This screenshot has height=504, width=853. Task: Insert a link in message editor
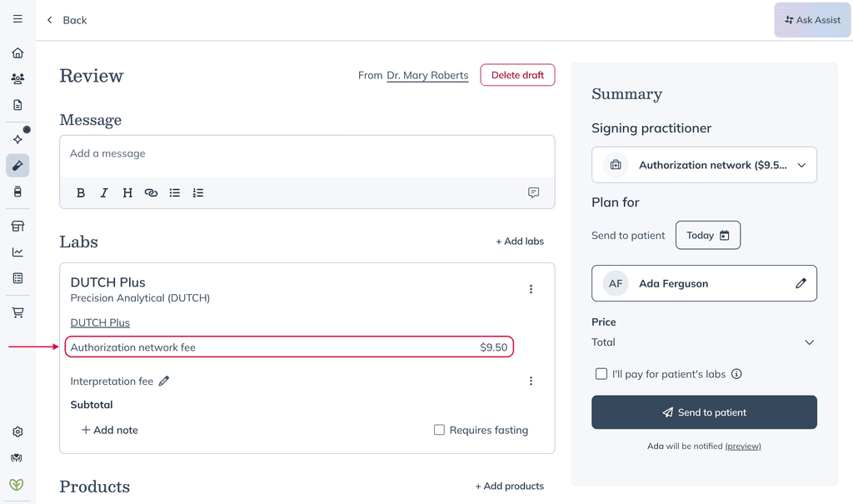(151, 192)
